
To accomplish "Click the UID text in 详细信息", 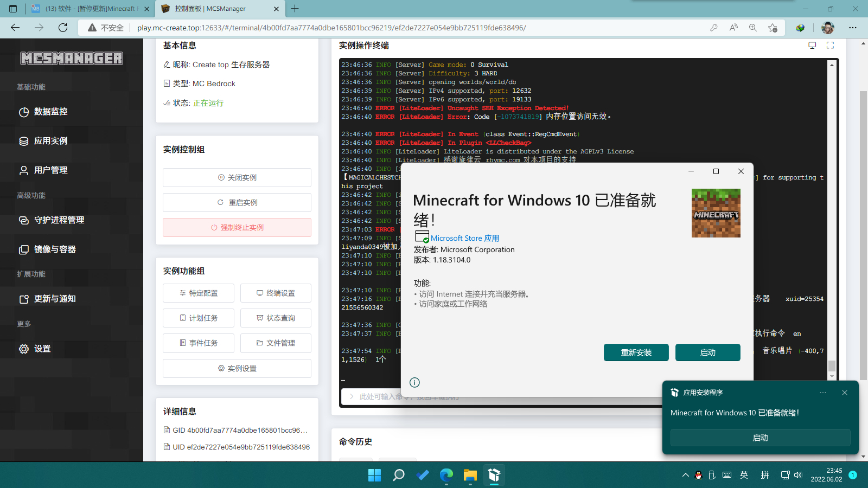I will tap(241, 447).
